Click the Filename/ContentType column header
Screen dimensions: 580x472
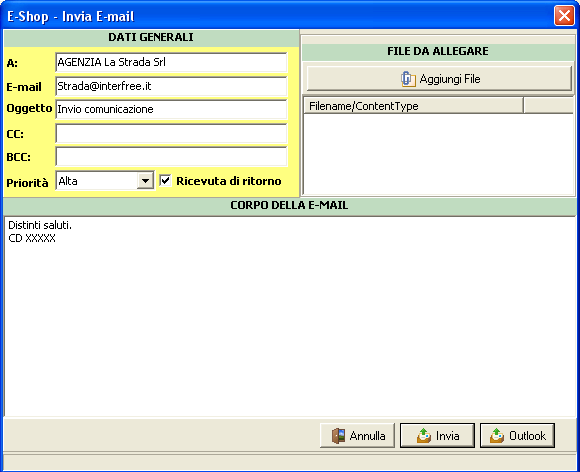point(413,106)
